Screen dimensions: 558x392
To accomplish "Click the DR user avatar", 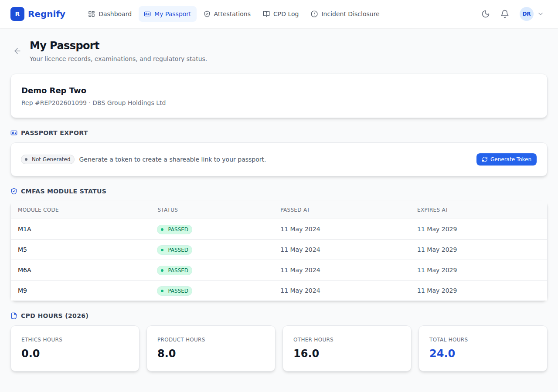I will coord(527,14).
